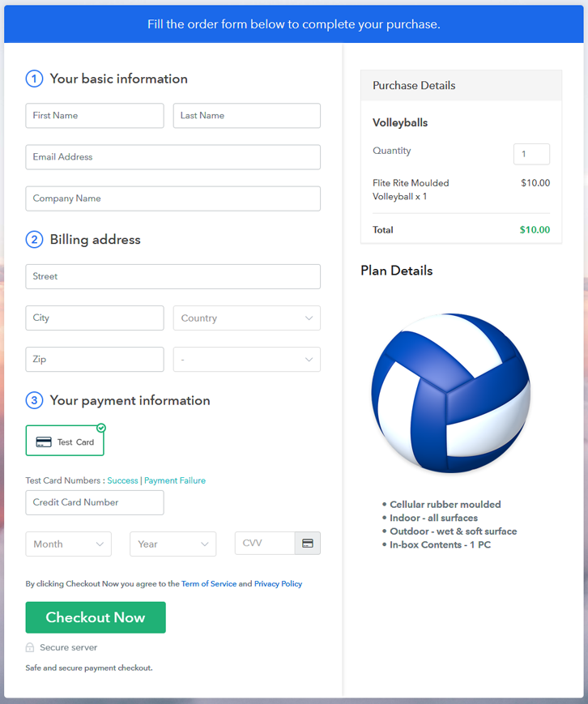Click the Success test card number link
Image resolution: width=588 pixels, height=704 pixels.
click(x=122, y=480)
